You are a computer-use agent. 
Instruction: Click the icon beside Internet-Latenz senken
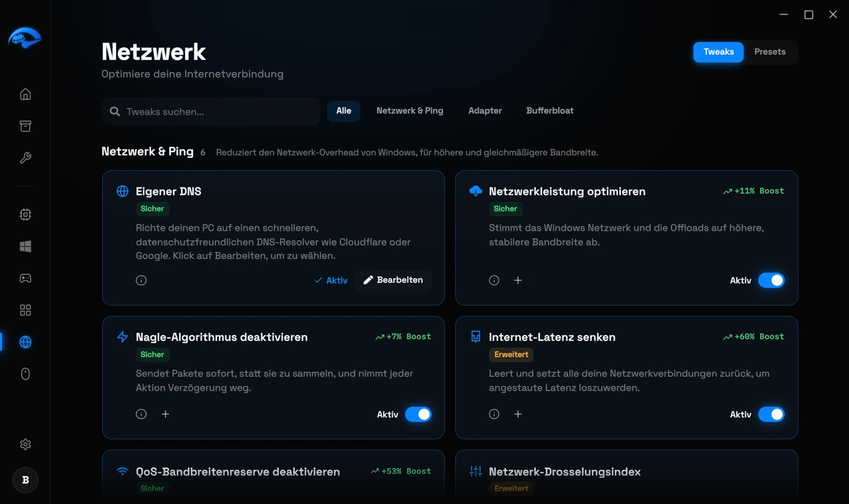[476, 337]
